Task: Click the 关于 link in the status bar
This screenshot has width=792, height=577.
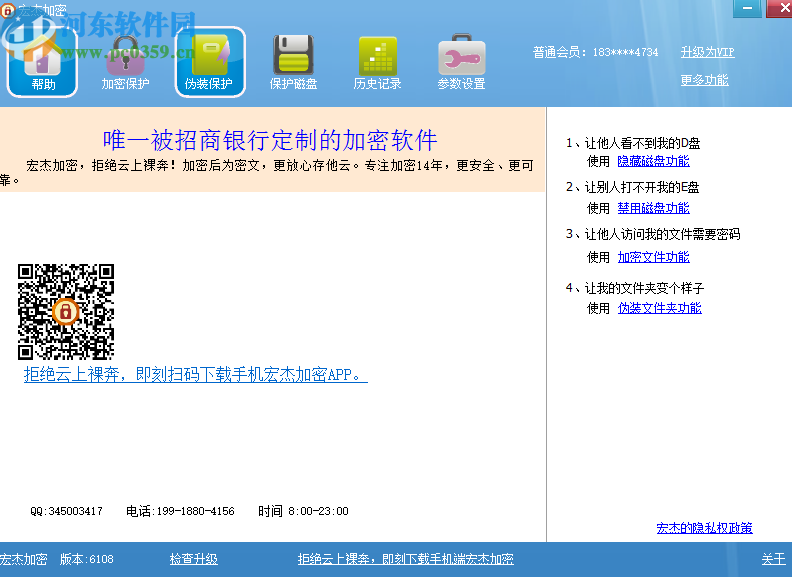Action: click(x=774, y=559)
